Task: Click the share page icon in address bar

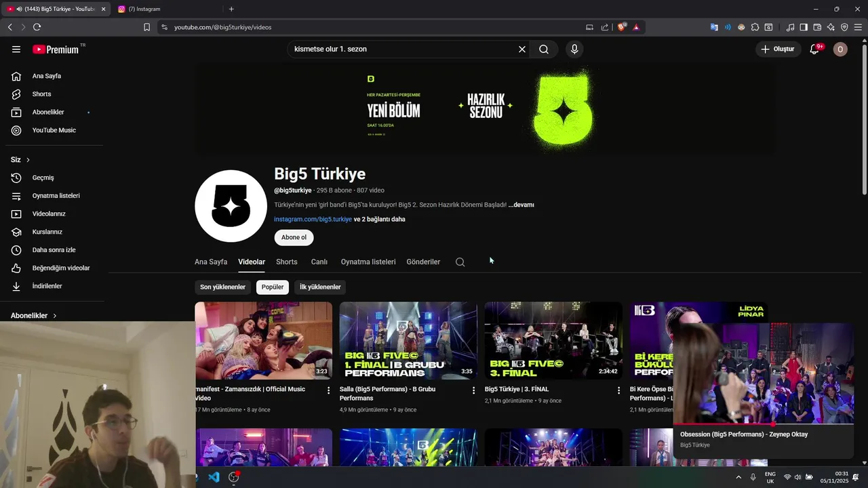Action: 605,27
